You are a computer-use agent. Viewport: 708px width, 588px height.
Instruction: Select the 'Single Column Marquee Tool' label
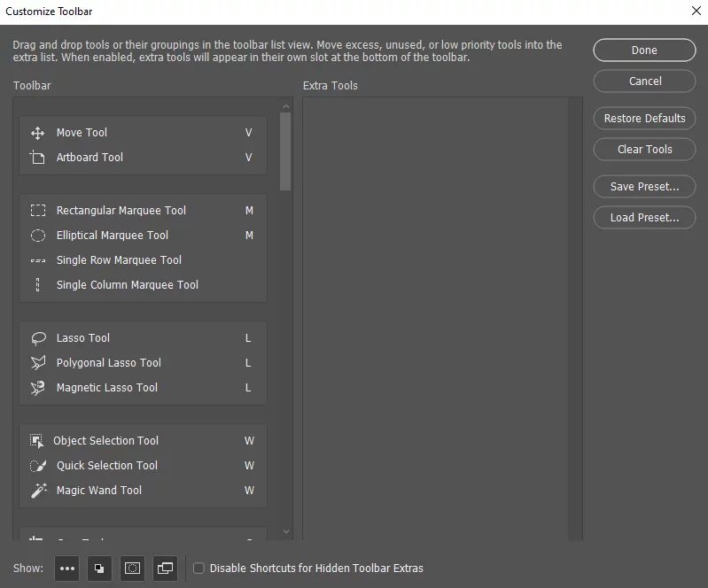pyautogui.click(x=128, y=285)
